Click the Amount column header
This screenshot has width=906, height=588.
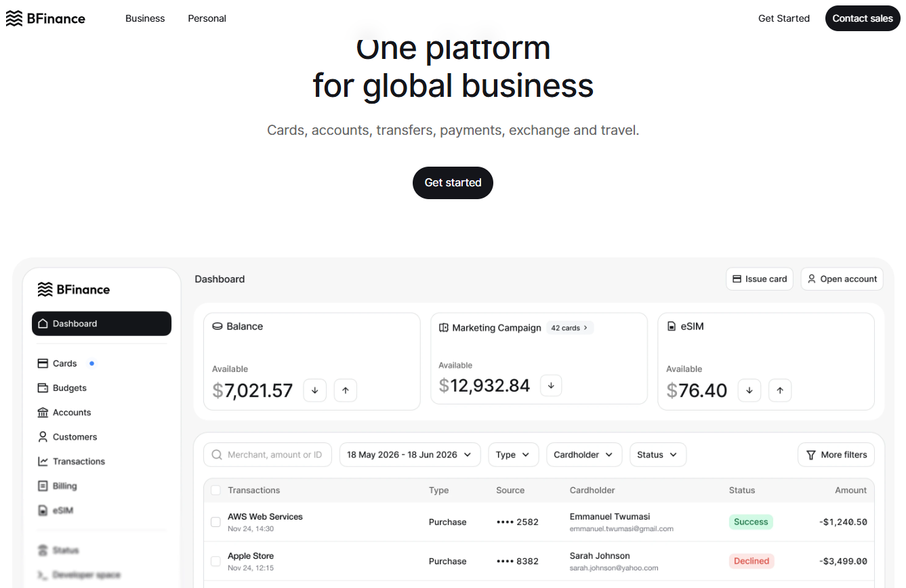tap(851, 490)
